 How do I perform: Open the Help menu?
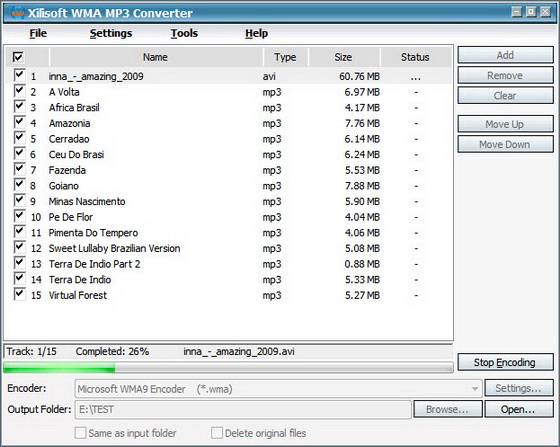tap(256, 33)
